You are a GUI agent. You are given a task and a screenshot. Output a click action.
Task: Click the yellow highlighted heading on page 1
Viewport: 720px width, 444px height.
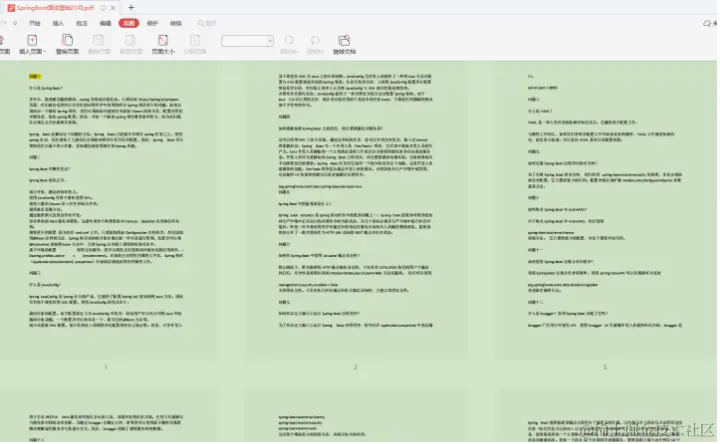[35, 77]
